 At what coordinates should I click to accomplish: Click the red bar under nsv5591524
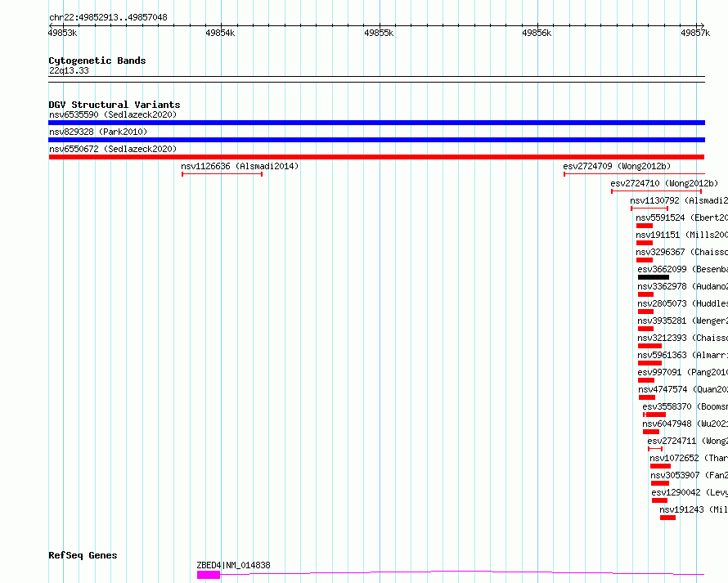coord(645,226)
